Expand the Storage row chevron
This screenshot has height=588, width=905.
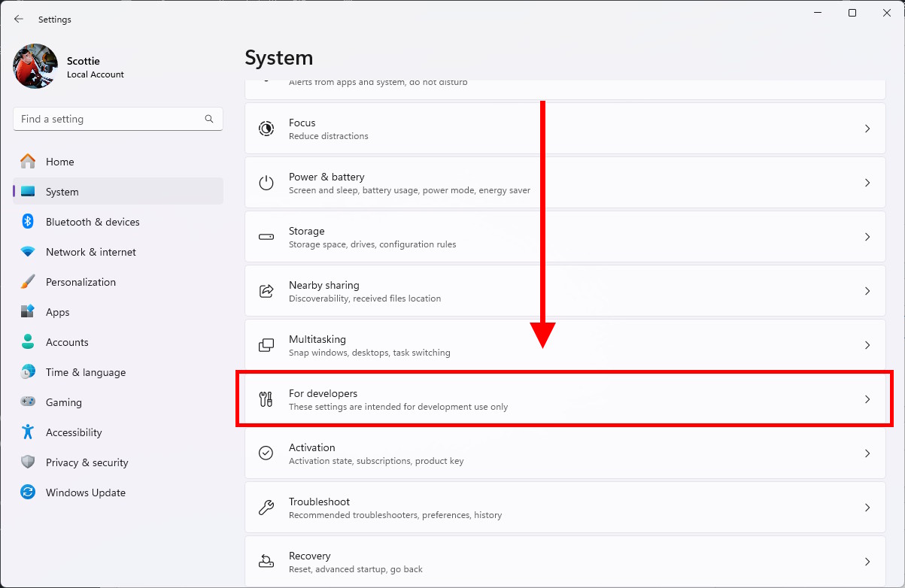point(867,237)
